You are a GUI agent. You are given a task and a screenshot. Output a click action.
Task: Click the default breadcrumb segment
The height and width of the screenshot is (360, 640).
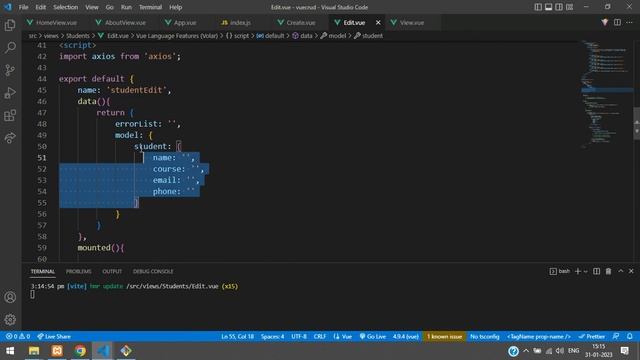(270, 36)
